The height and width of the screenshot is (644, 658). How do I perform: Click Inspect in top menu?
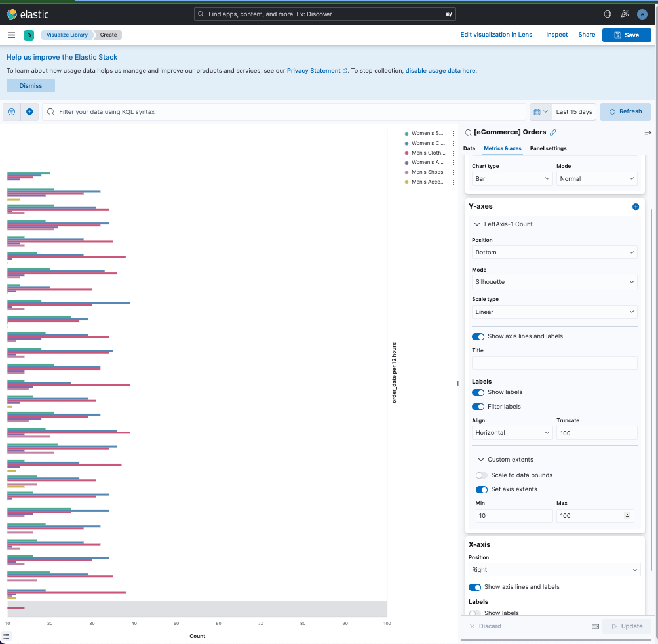[x=556, y=35]
